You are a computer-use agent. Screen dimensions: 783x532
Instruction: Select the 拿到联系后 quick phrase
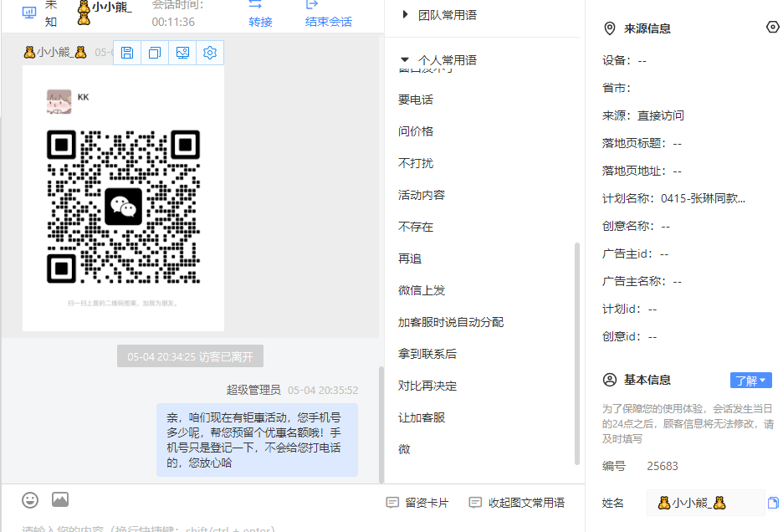click(427, 354)
